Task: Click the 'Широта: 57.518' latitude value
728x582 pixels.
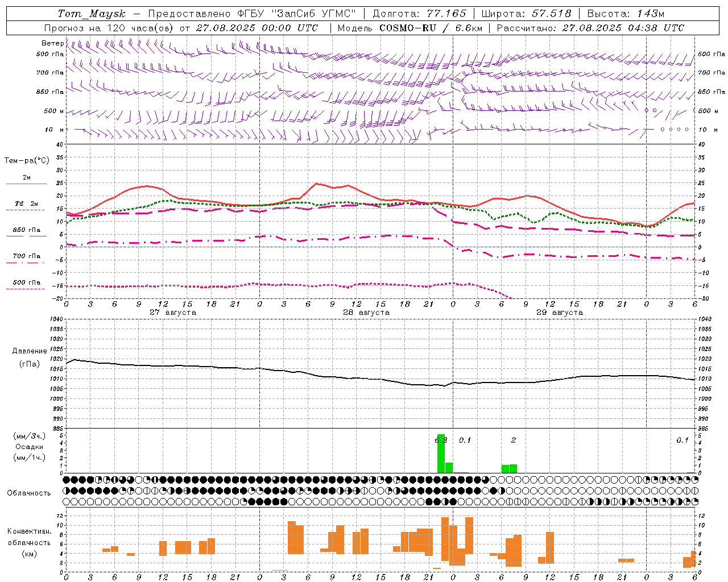Action: (x=526, y=14)
